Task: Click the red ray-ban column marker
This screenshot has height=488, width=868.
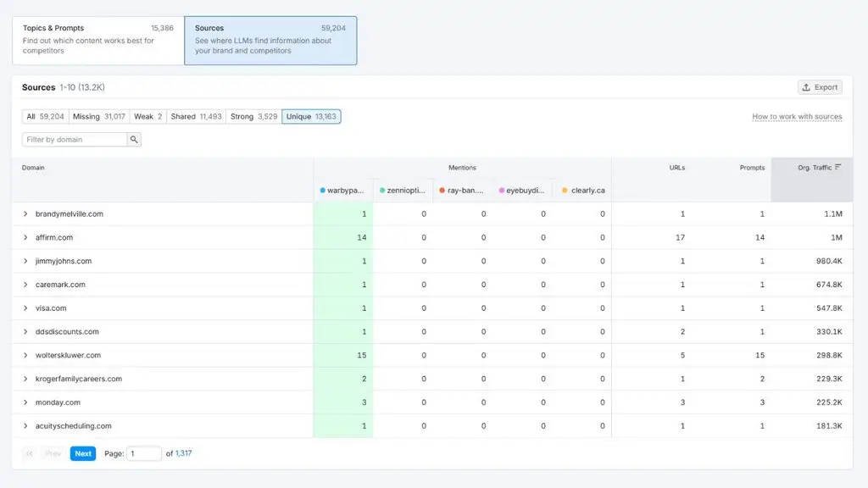Action: (442, 191)
